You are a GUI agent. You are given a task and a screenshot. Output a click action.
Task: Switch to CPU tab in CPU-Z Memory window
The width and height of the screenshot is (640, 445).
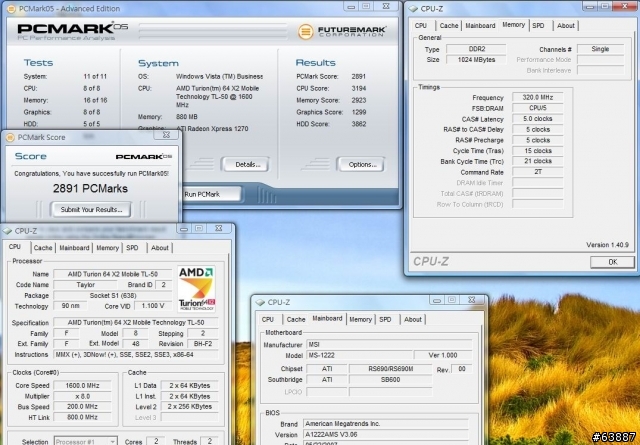click(x=421, y=25)
